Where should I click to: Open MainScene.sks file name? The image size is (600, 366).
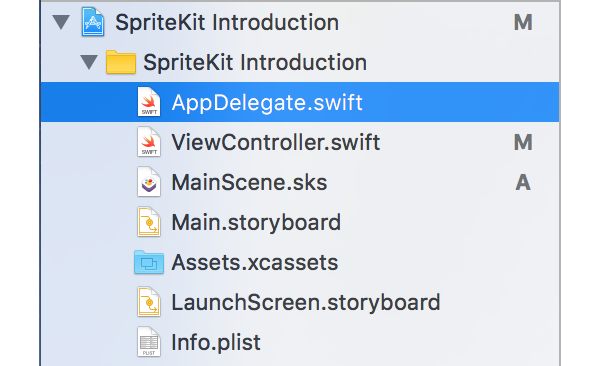[249, 182]
